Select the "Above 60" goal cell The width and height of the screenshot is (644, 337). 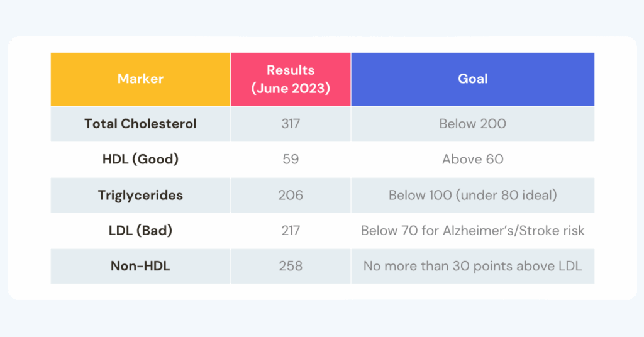(x=472, y=159)
